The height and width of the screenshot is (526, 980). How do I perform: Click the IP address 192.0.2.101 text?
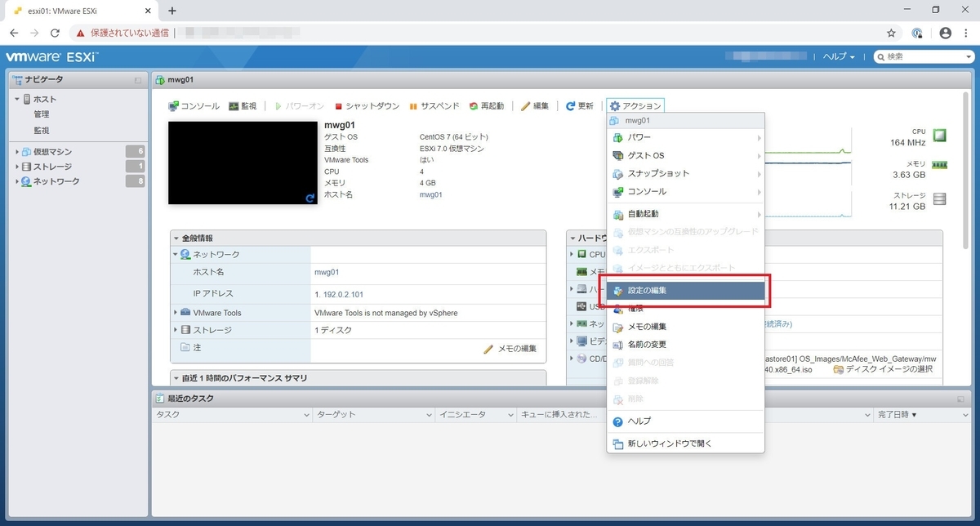click(x=342, y=294)
